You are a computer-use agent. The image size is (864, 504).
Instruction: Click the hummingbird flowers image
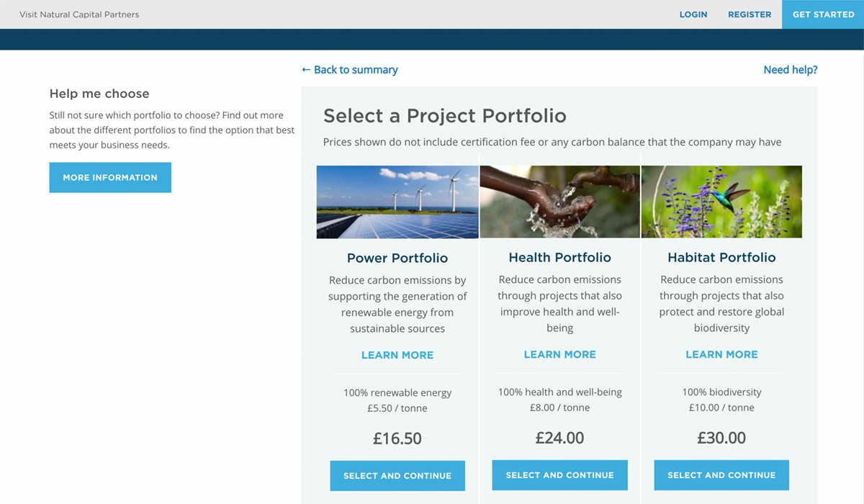tap(721, 202)
